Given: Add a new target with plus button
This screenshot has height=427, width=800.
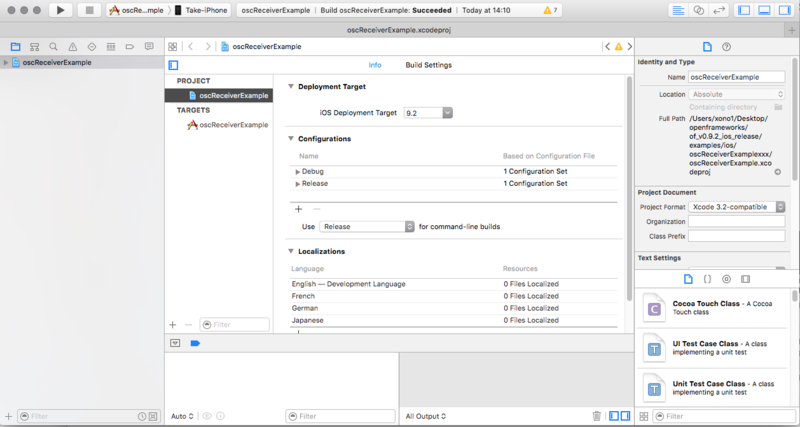Looking at the screenshot, I should click(x=172, y=324).
